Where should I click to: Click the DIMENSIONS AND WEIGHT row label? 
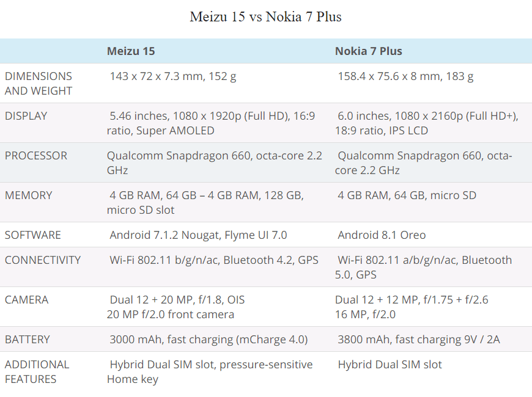click(x=39, y=84)
